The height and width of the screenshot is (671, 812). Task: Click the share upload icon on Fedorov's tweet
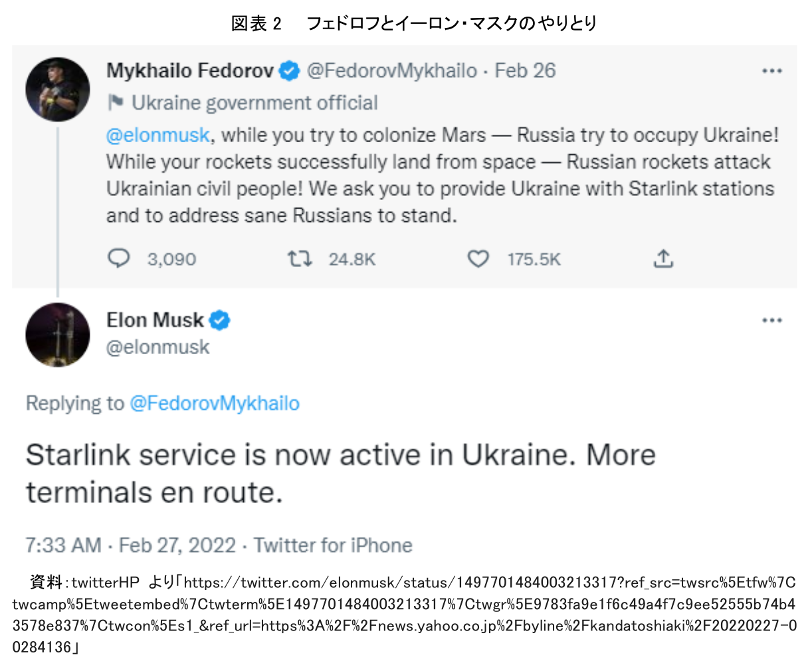coord(663,258)
